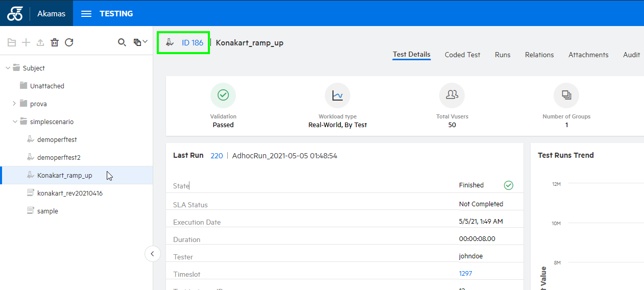Switch to the Attachments tab
644x290 pixels.
click(588, 55)
